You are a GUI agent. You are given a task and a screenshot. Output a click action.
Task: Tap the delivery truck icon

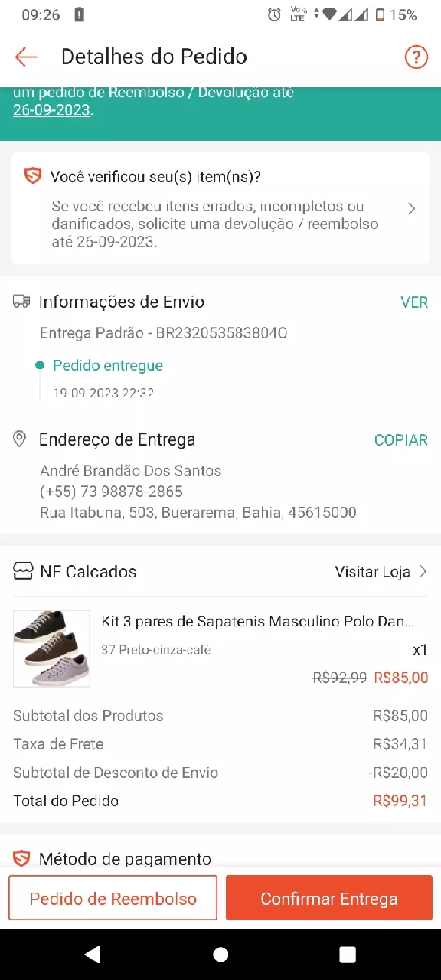[x=21, y=302]
